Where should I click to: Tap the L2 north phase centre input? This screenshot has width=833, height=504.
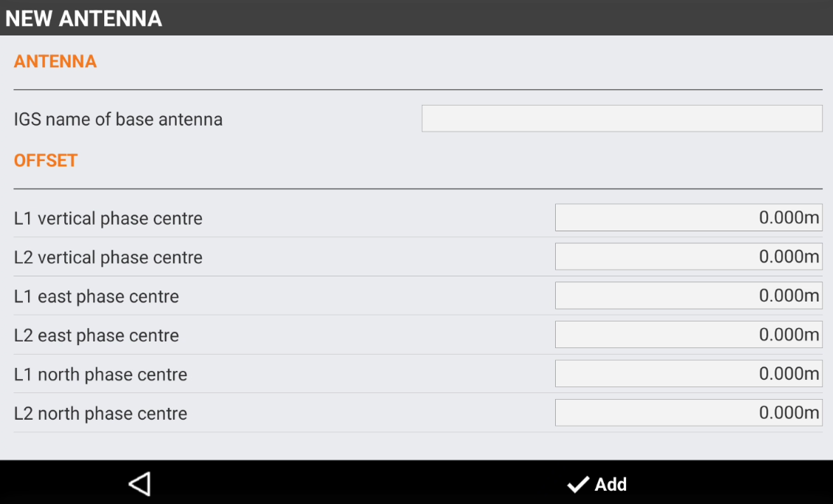click(x=688, y=412)
